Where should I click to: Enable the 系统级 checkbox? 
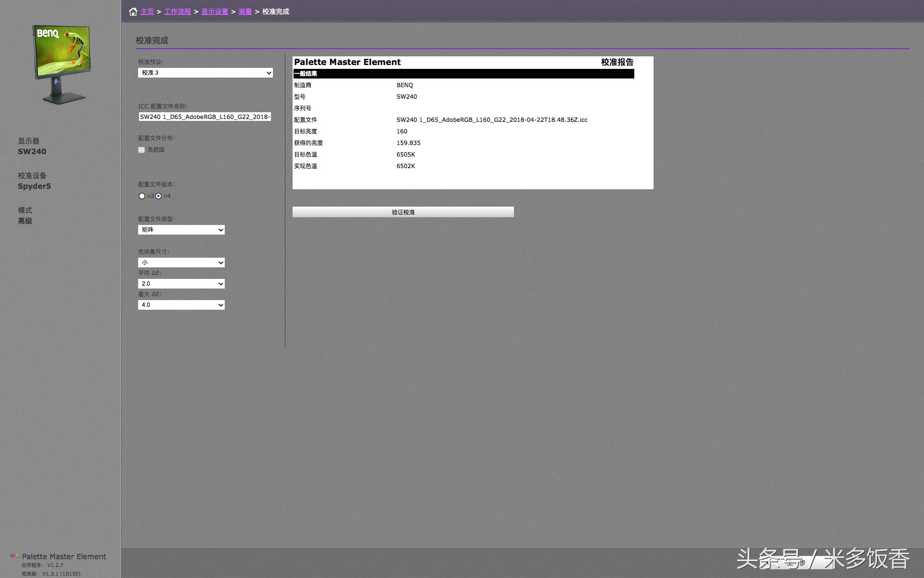(x=141, y=150)
